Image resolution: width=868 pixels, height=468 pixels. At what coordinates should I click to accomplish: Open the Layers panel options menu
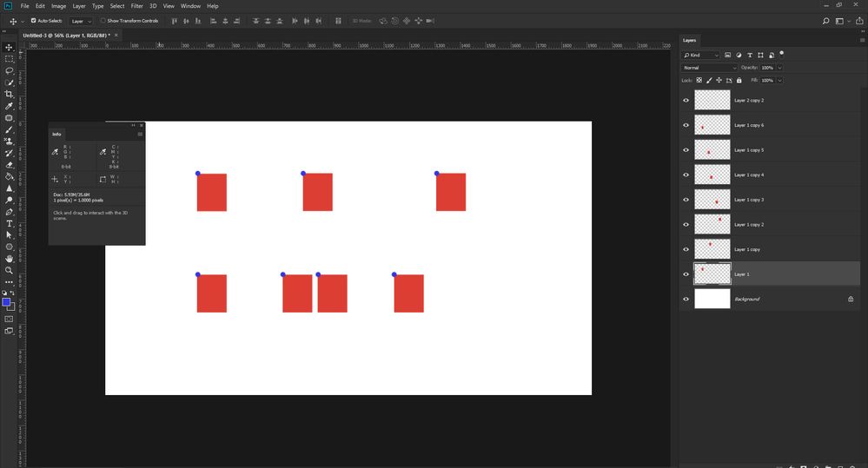tap(862, 41)
